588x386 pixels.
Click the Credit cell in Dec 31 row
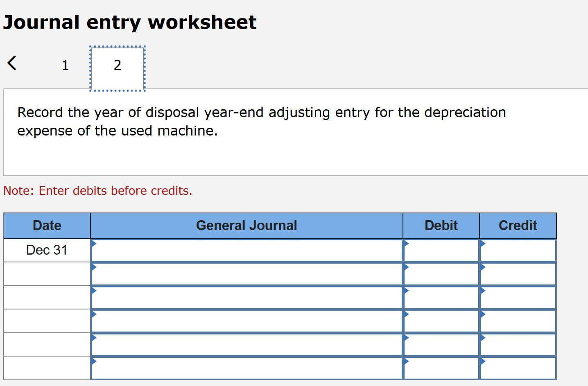pos(518,251)
